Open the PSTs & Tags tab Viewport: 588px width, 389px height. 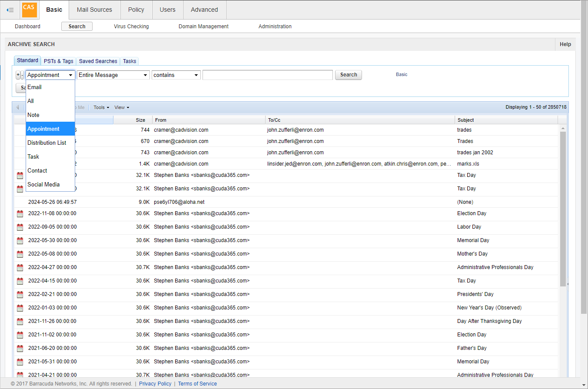pos(59,61)
